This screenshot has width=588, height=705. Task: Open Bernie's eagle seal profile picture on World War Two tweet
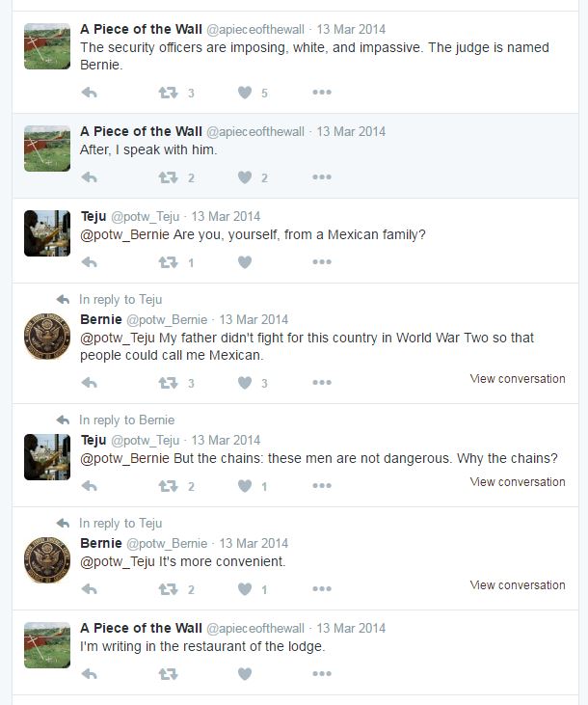click(47, 337)
